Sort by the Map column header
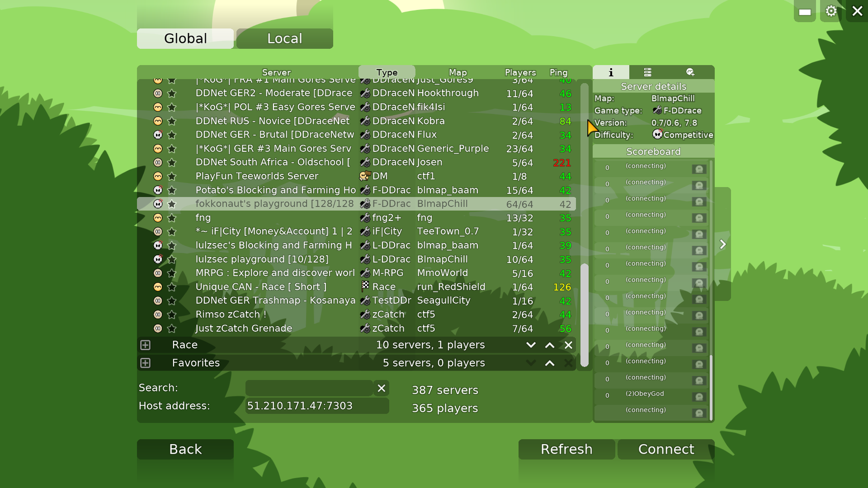This screenshot has height=488, width=868. pyautogui.click(x=458, y=72)
